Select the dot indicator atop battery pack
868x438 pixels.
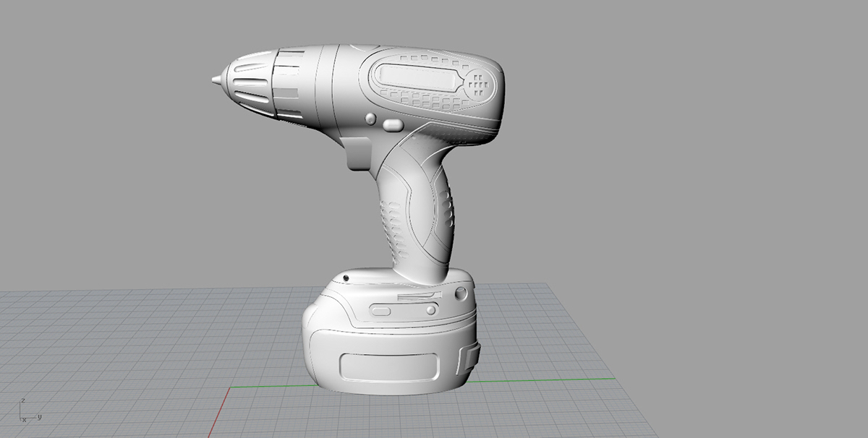[x=346, y=277]
